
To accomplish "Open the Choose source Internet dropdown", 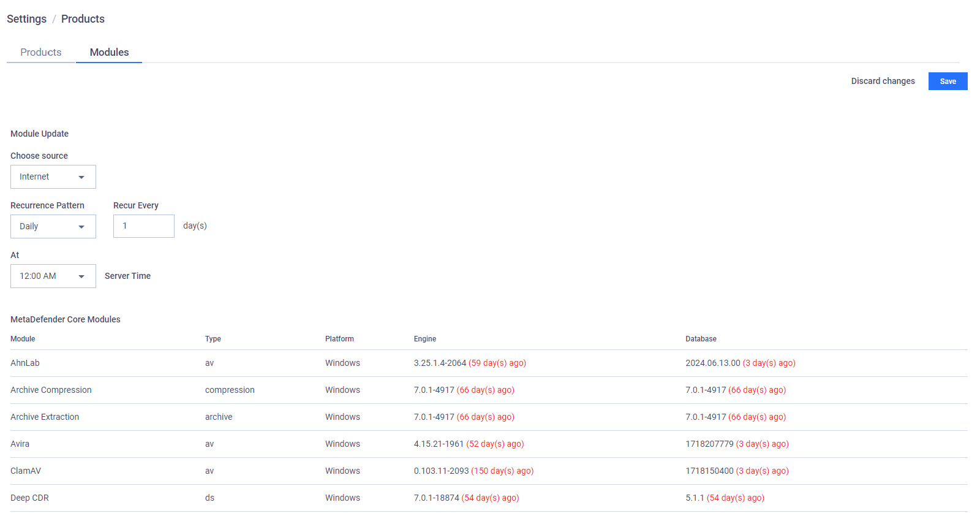I will (53, 177).
